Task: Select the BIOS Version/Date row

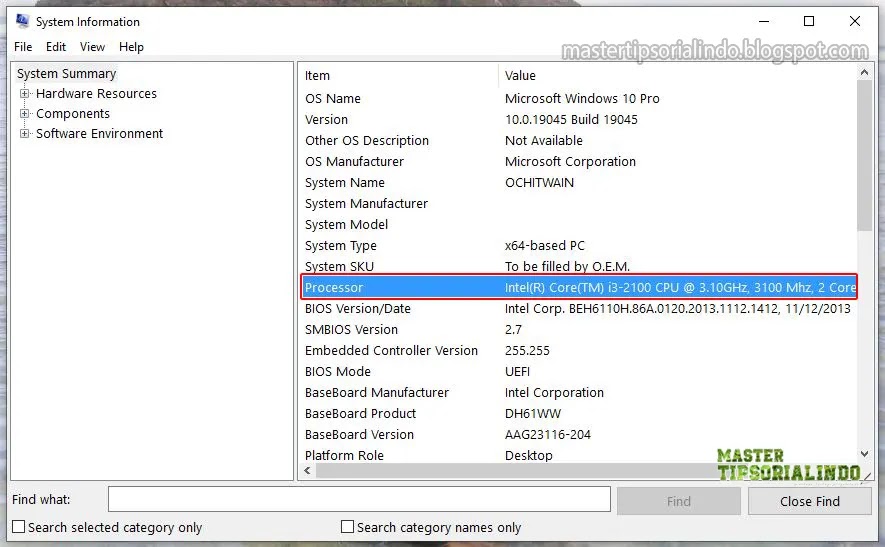Action: (x=578, y=309)
